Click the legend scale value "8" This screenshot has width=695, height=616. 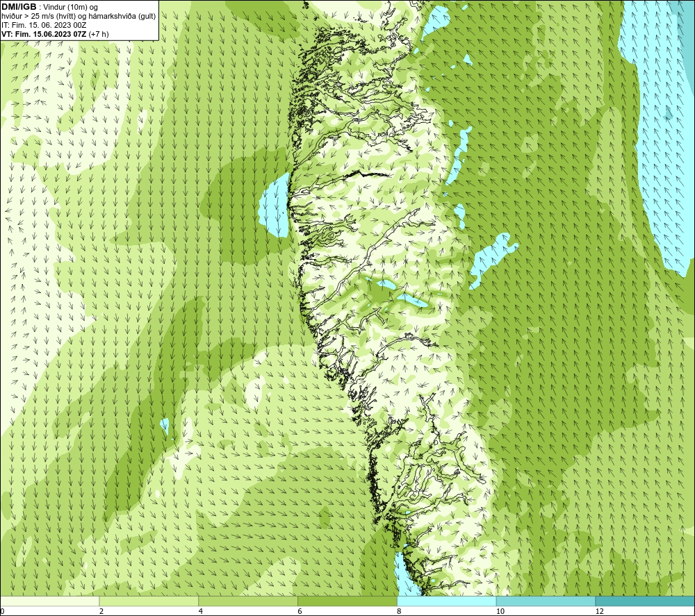[x=400, y=611]
